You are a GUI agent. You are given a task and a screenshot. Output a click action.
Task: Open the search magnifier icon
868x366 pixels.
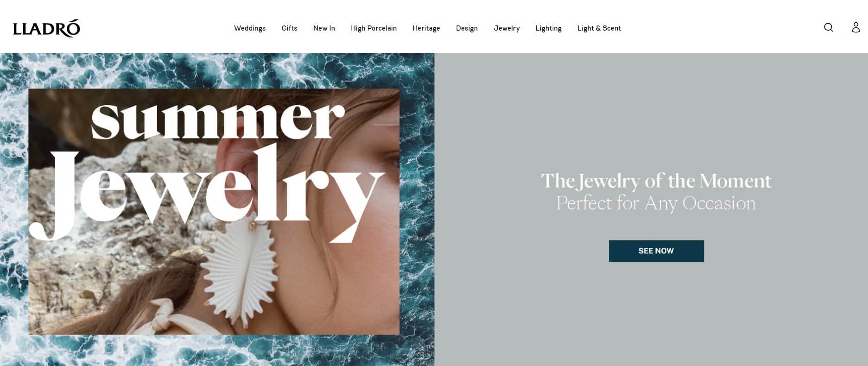coord(828,28)
